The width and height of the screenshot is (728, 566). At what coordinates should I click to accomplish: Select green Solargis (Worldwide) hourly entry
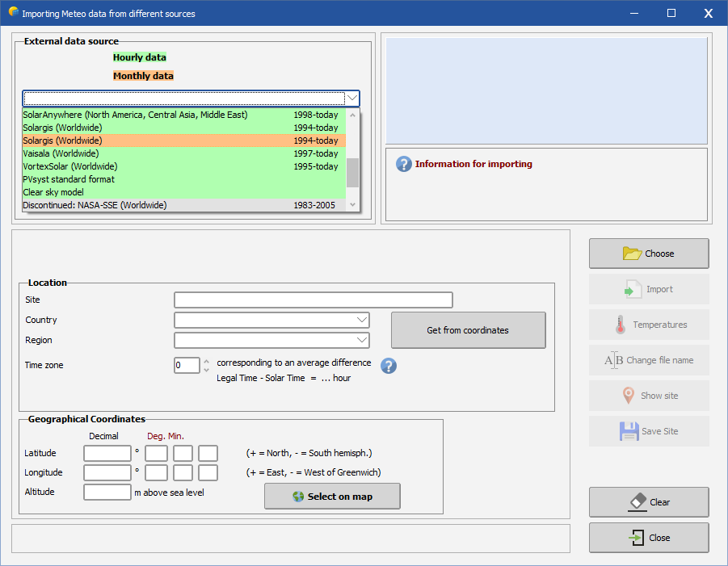pyautogui.click(x=184, y=128)
